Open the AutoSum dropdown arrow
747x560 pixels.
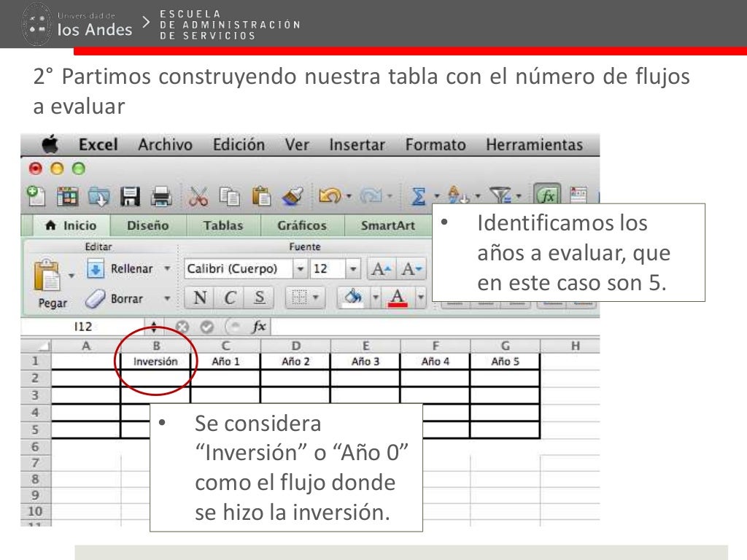pos(436,196)
